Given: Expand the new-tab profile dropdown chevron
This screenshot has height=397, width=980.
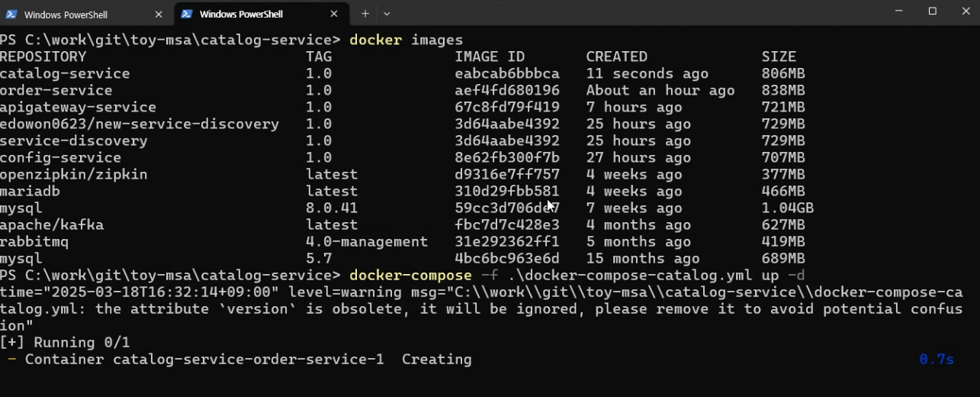Looking at the screenshot, I should point(387,14).
